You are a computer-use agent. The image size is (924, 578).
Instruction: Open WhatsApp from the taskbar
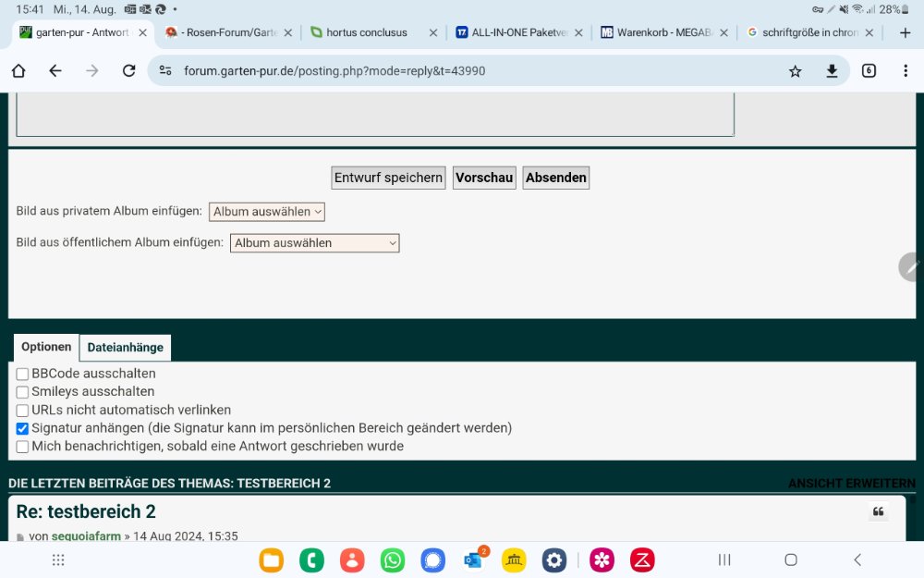click(393, 560)
